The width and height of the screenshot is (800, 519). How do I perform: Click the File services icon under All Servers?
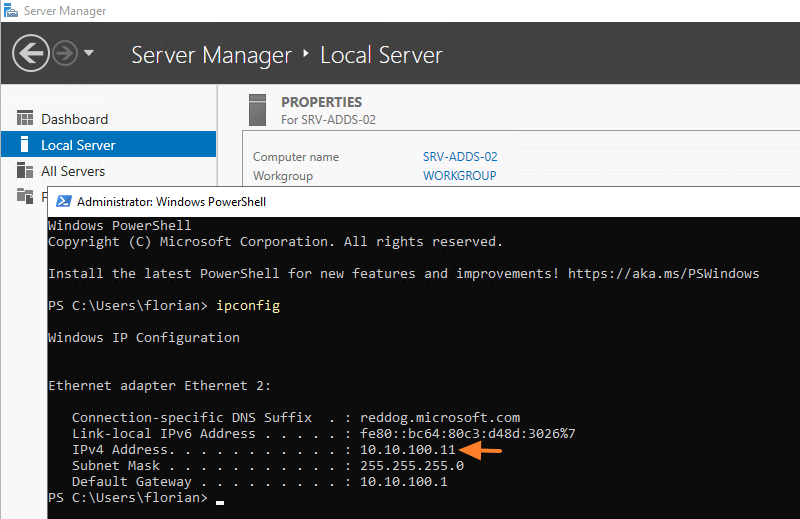point(24,195)
